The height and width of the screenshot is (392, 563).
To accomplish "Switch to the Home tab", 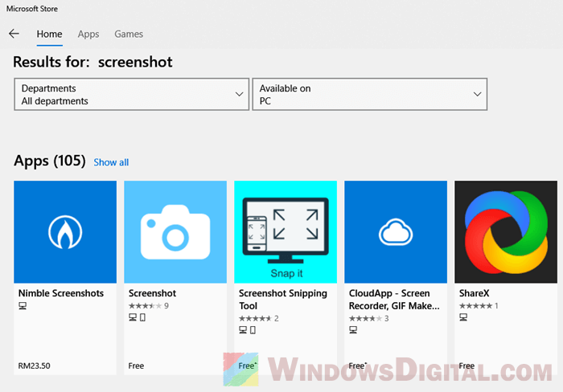I will pyautogui.click(x=50, y=34).
